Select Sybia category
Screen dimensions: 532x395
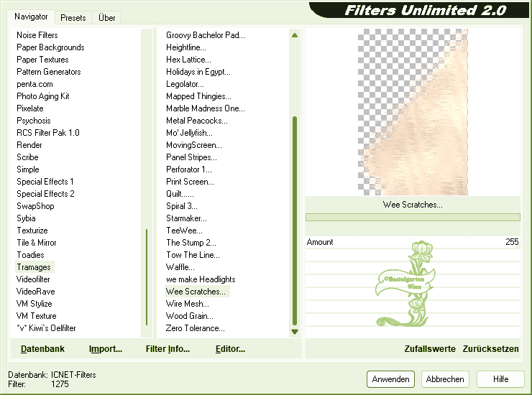[x=26, y=218]
